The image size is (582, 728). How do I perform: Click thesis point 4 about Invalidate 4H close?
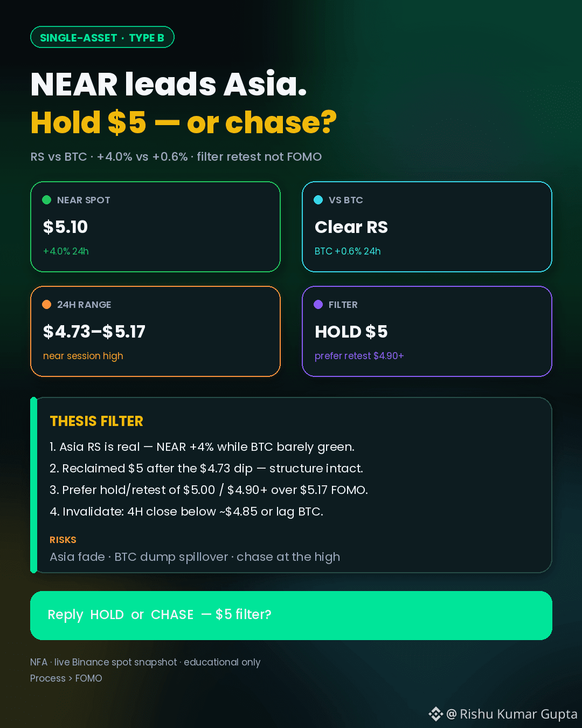click(186, 511)
